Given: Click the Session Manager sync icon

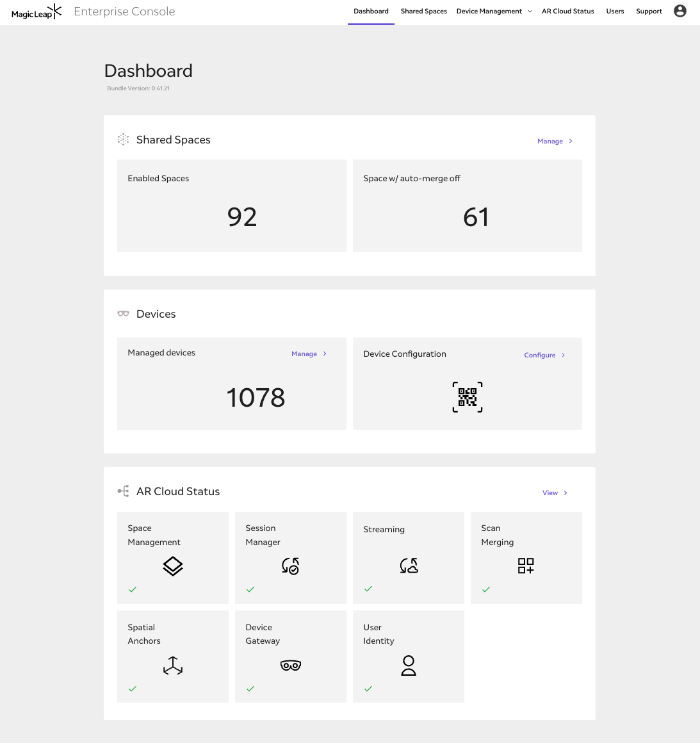Looking at the screenshot, I should coord(291,566).
